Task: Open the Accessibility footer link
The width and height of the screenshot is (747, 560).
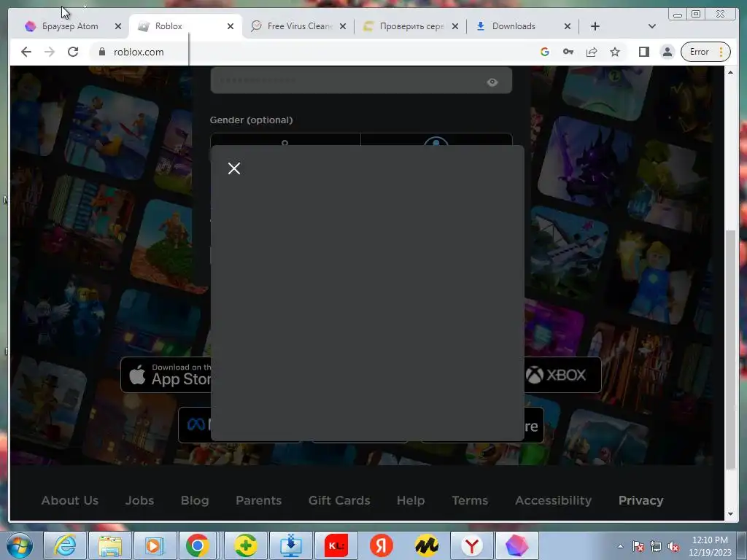Action: click(x=553, y=500)
